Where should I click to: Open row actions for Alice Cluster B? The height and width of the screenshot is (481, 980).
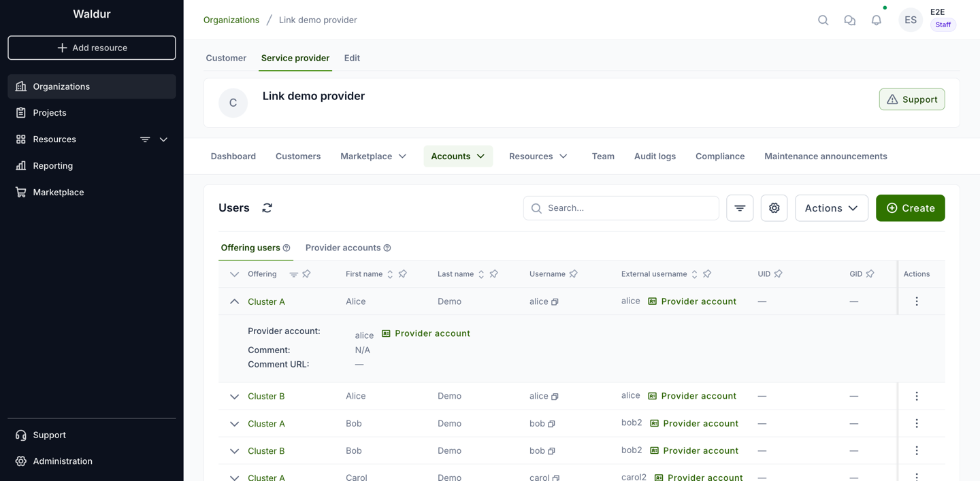point(917,396)
